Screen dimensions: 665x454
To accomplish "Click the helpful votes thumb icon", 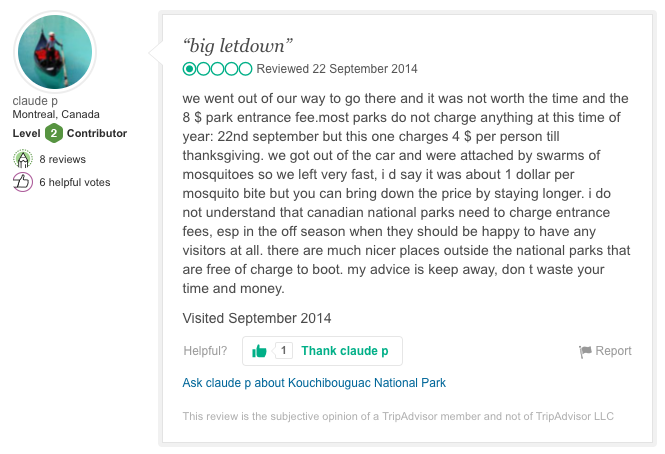I will click(x=23, y=182).
